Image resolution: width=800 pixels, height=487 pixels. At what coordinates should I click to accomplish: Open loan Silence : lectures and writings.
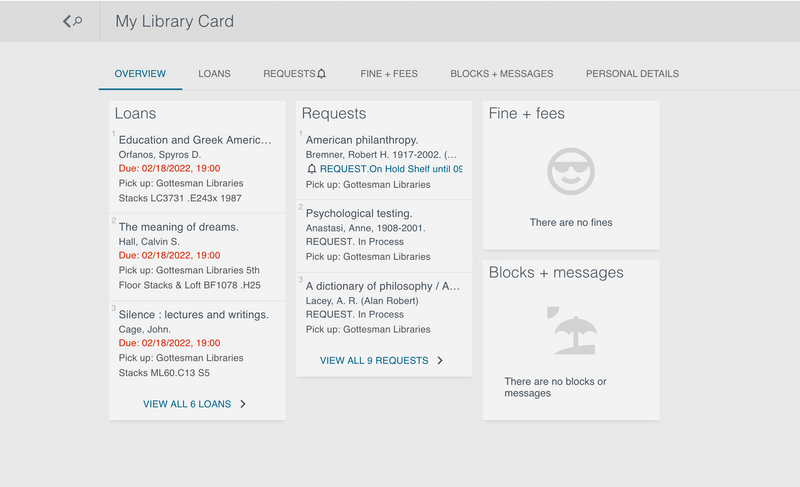click(x=193, y=315)
